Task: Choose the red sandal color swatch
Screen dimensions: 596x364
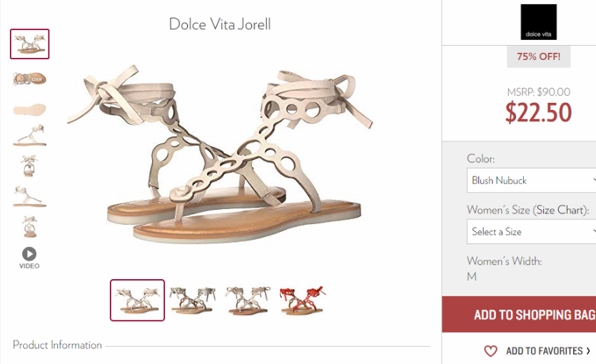Action: [303, 300]
